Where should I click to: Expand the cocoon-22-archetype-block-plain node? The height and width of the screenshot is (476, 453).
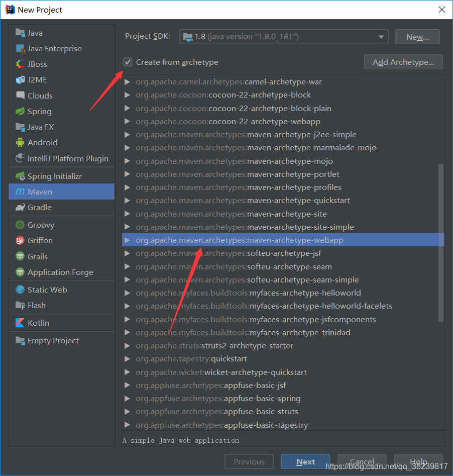(128, 108)
